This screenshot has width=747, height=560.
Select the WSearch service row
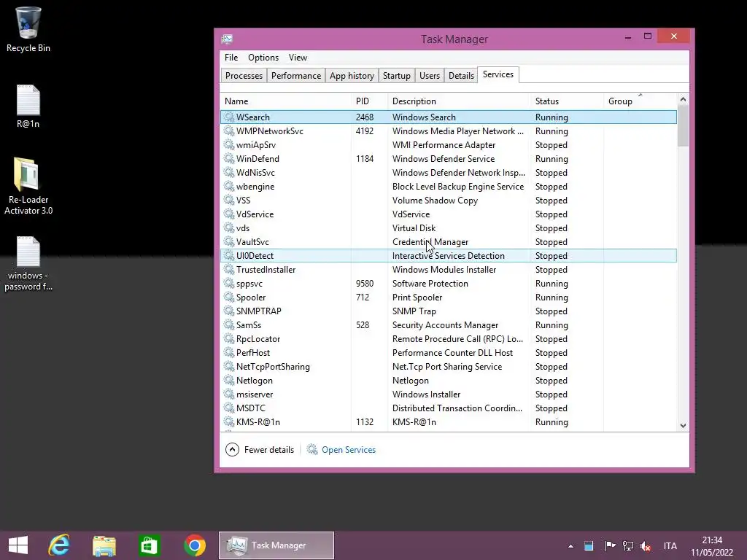point(449,117)
